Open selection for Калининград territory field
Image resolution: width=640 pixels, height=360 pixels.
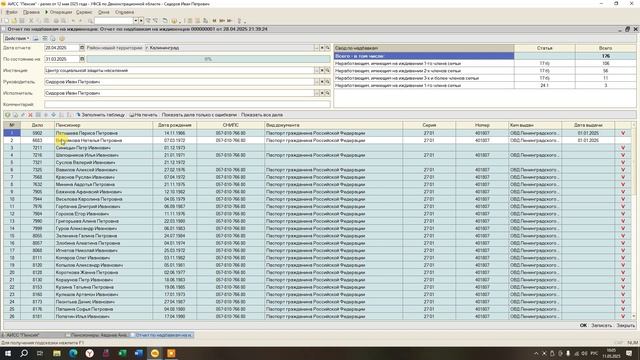tap(316, 48)
